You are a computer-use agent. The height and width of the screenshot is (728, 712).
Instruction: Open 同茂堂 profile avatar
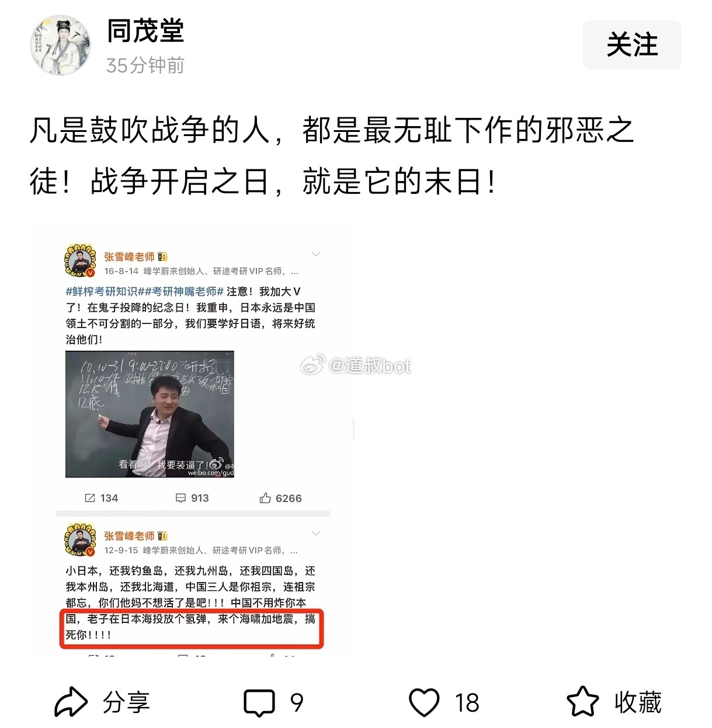60,46
